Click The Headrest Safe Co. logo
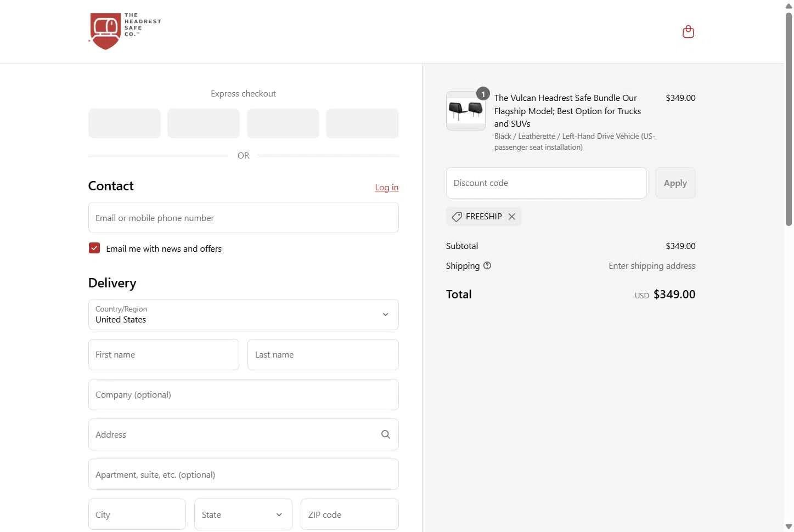The image size is (794, 532). click(x=125, y=31)
